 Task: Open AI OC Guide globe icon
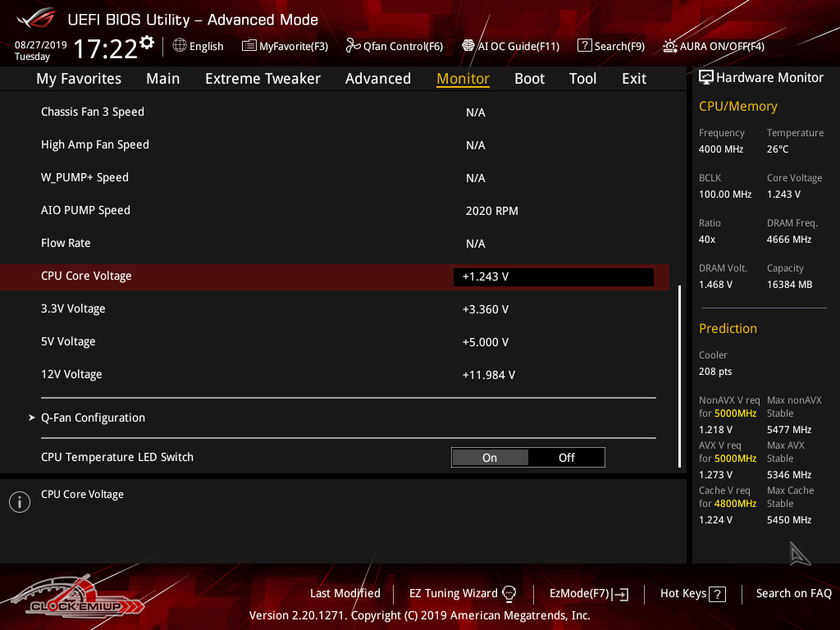468,46
